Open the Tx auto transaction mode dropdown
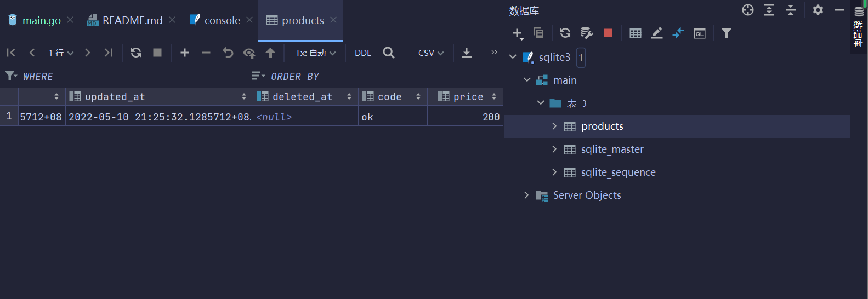 coord(315,53)
